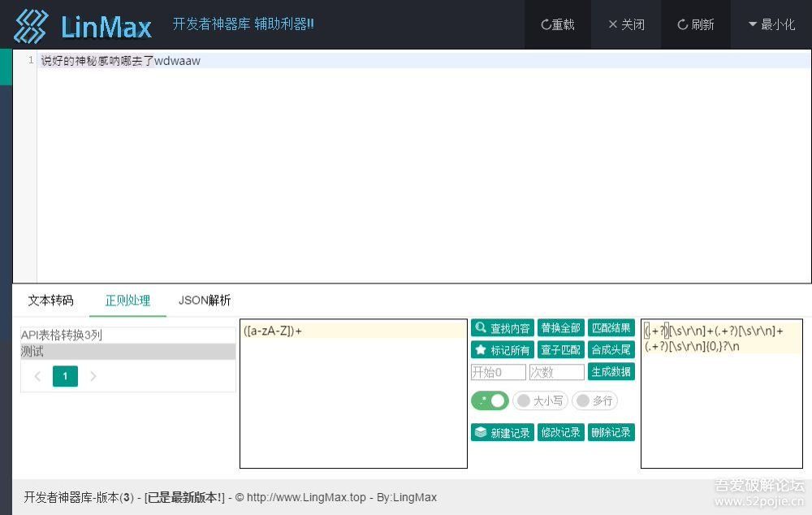Click 标记所有 mark all button

point(503,350)
